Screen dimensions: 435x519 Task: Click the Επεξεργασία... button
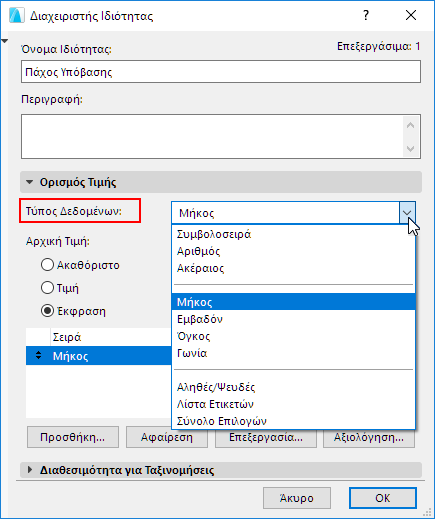[266, 438]
